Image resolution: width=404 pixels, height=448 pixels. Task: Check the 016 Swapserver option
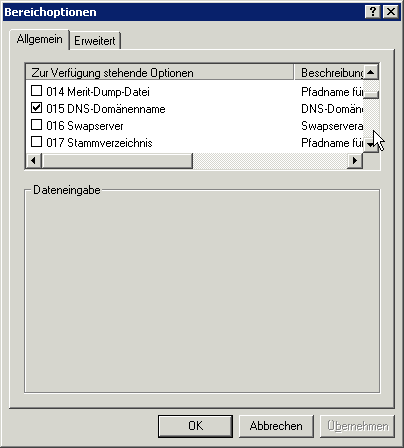[x=36, y=125]
